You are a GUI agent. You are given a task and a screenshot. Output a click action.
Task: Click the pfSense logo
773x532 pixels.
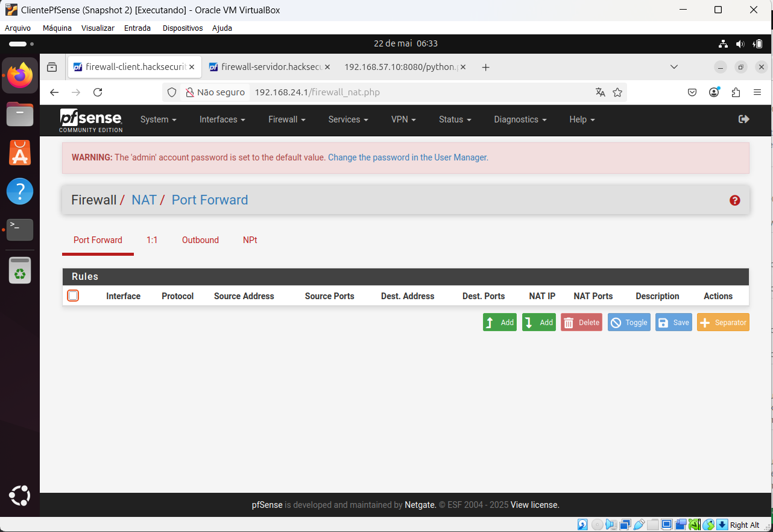(x=91, y=120)
